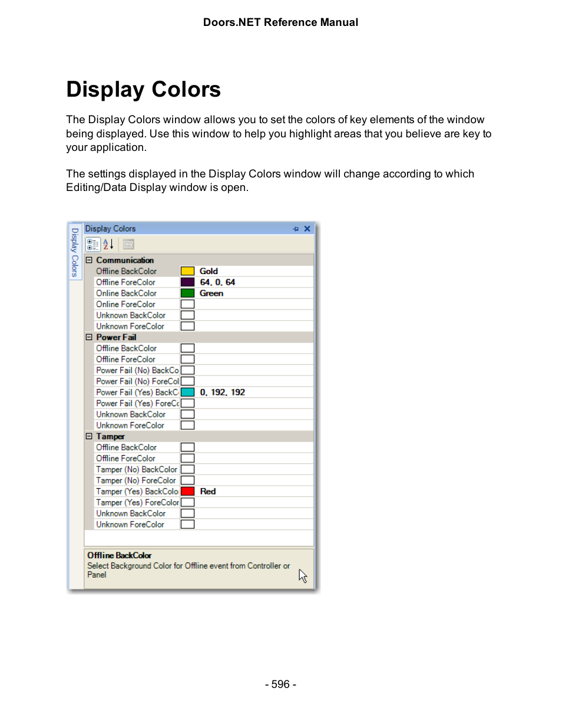The width and height of the screenshot is (562, 728).
Task: Select Unknown ForeColor under Tamper
Action: pos(136,524)
